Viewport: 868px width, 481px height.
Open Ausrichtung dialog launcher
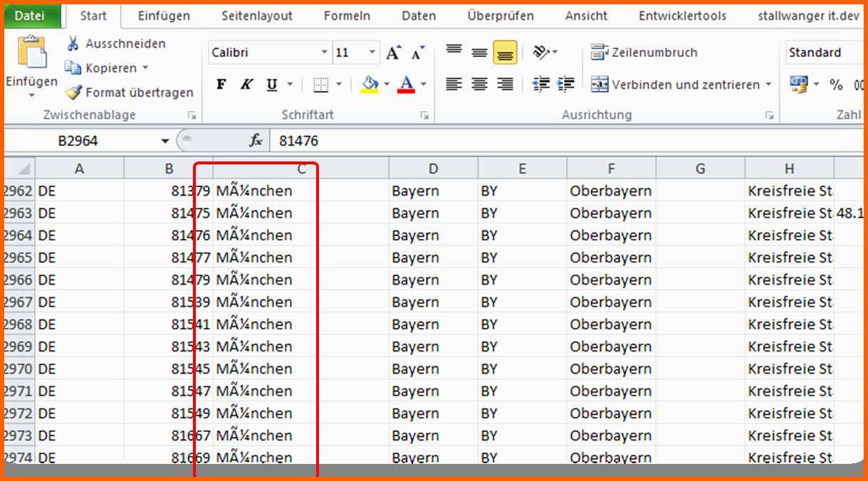(769, 115)
